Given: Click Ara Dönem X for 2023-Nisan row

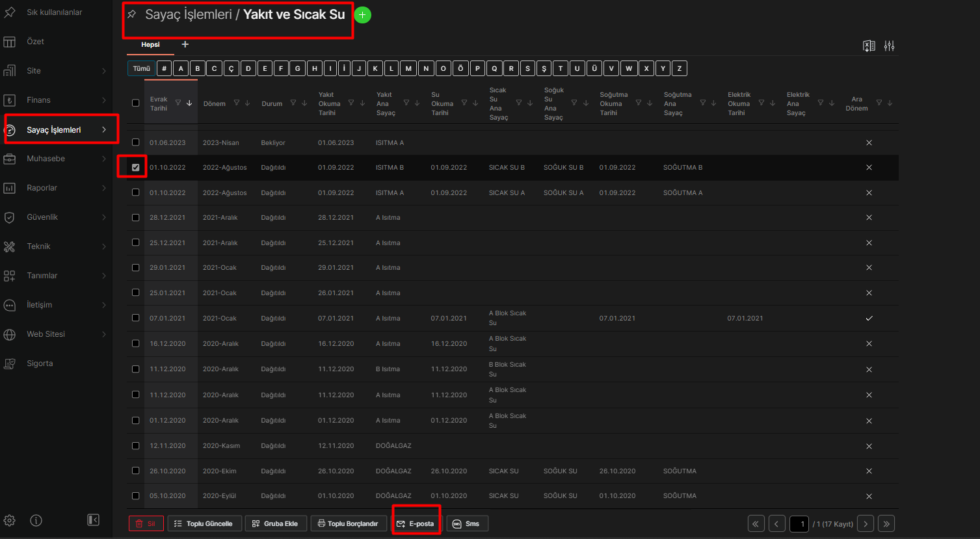Looking at the screenshot, I should pyautogui.click(x=869, y=142).
